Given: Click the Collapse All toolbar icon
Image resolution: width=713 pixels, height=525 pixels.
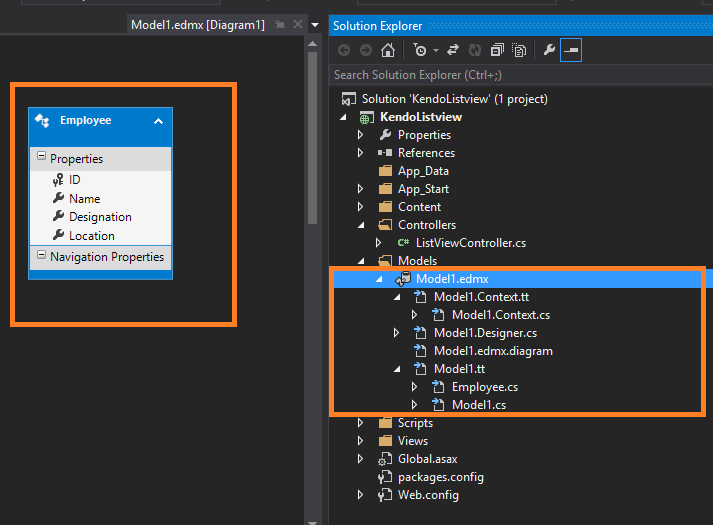Looking at the screenshot, I should [497, 50].
